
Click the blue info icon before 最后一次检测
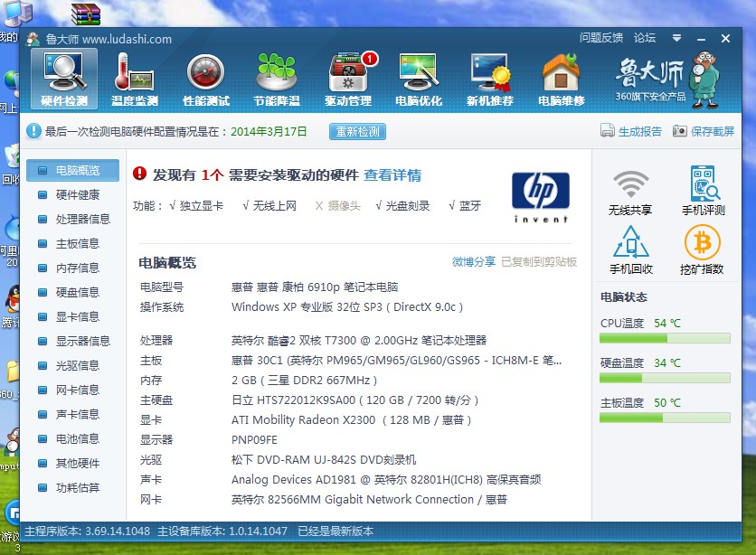tap(33, 131)
